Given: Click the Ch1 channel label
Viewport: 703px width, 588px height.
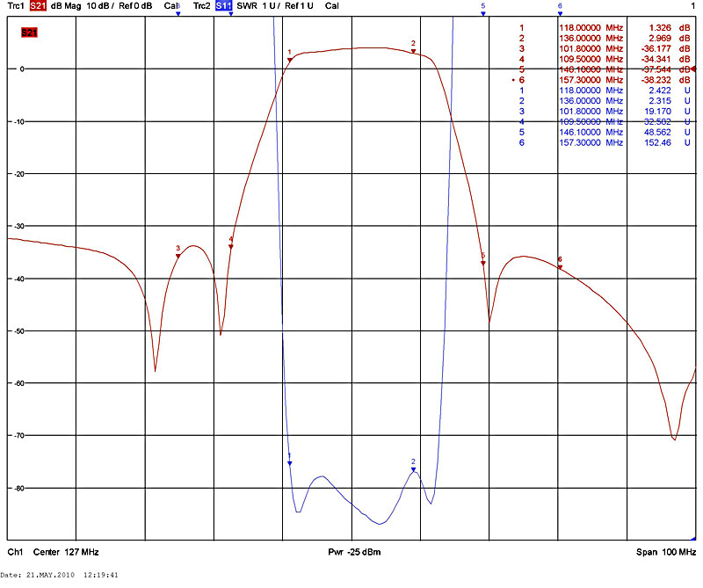Looking at the screenshot, I should coord(15,552).
